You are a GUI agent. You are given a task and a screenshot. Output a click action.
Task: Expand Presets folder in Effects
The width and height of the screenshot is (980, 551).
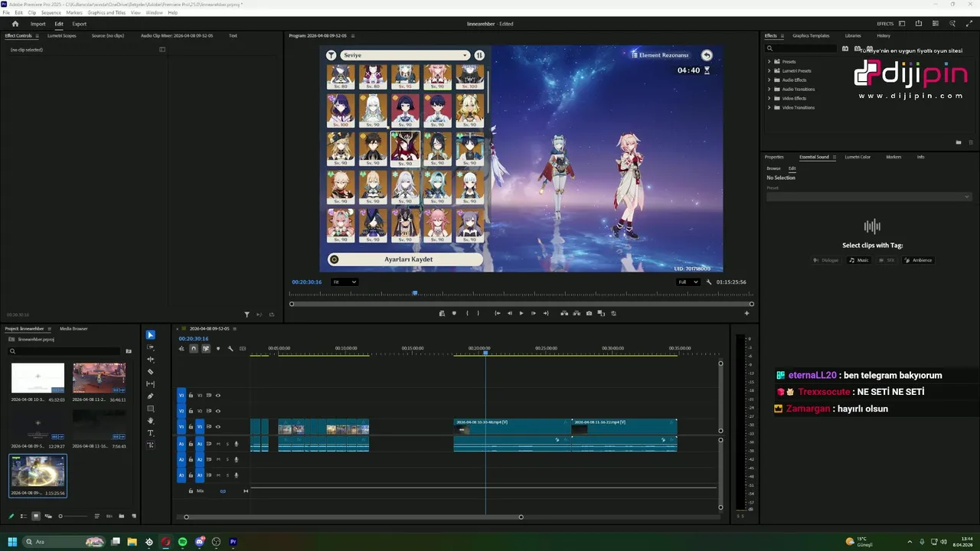[769, 61]
